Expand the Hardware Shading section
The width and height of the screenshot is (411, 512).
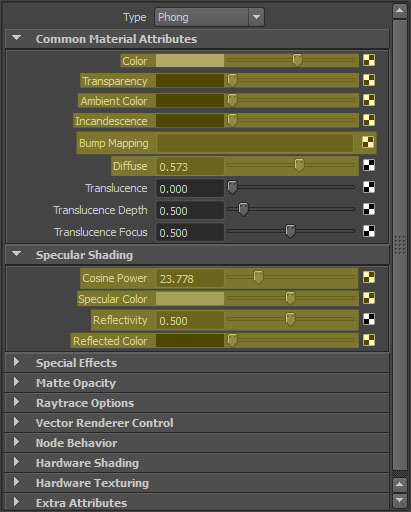pos(16,462)
